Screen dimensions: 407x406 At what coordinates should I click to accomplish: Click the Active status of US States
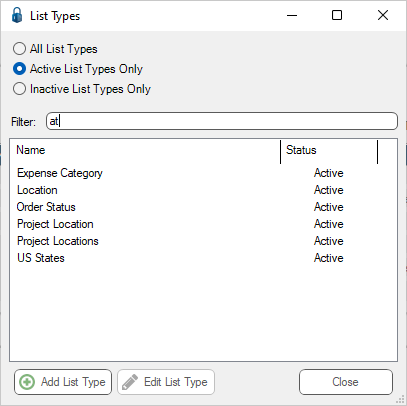(x=329, y=258)
